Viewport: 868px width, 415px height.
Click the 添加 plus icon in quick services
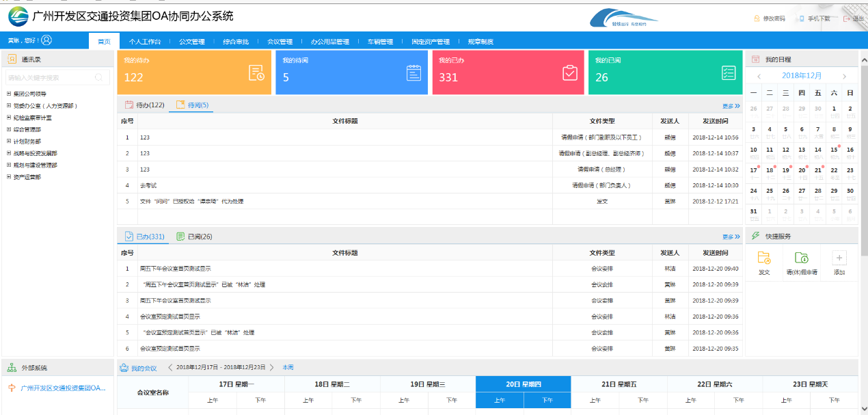[x=839, y=258]
